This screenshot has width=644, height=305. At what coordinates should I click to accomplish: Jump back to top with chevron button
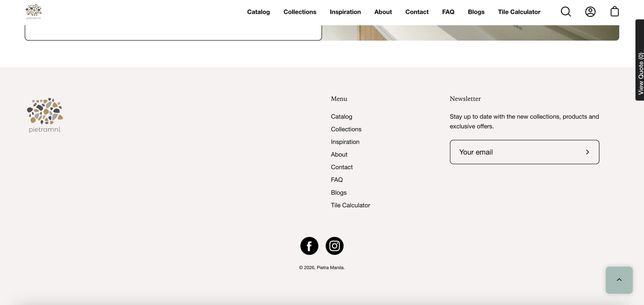click(619, 280)
